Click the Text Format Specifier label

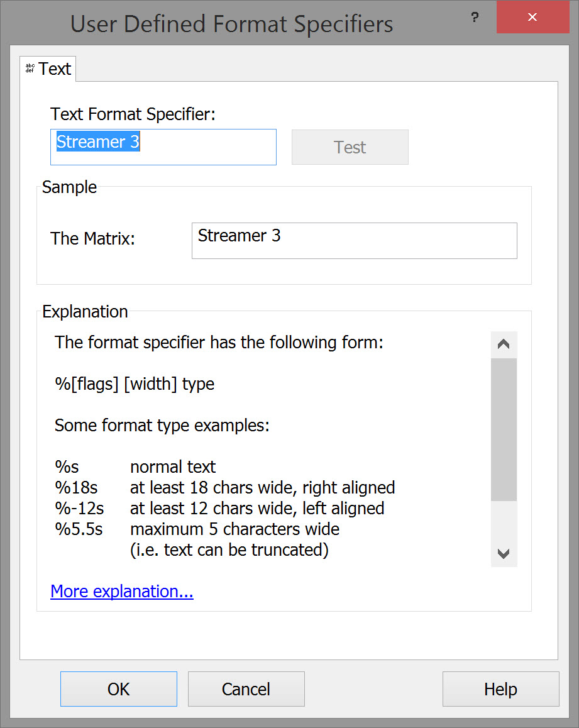tap(133, 114)
